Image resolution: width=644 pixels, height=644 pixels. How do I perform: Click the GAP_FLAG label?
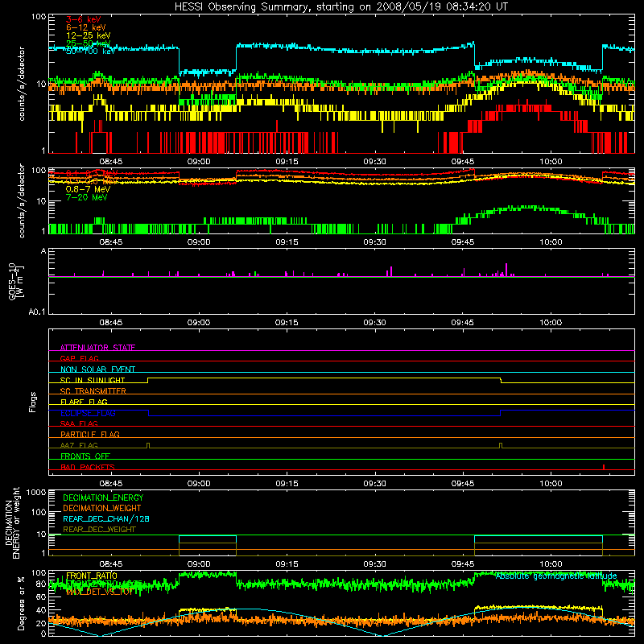coord(79,358)
